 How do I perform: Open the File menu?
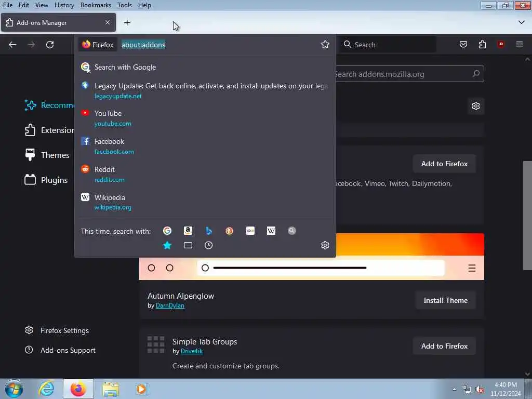(x=7, y=5)
